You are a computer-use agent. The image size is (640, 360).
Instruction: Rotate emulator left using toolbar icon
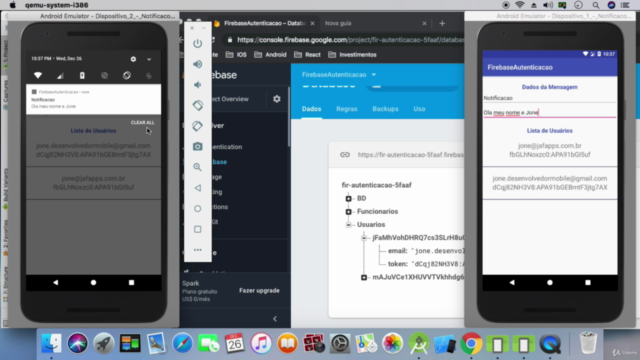[198, 105]
